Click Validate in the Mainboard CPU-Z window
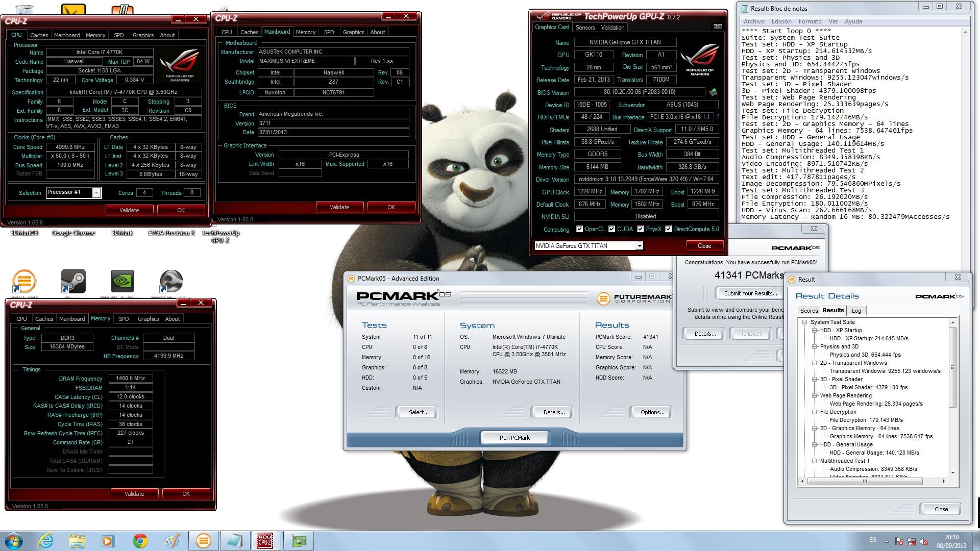Image resolution: width=980 pixels, height=551 pixels. (339, 207)
